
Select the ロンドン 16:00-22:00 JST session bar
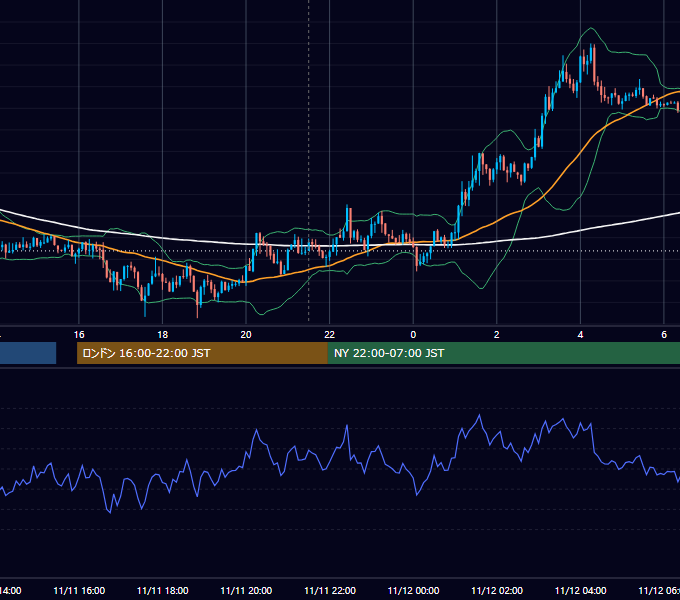pyautogui.click(x=202, y=353)
